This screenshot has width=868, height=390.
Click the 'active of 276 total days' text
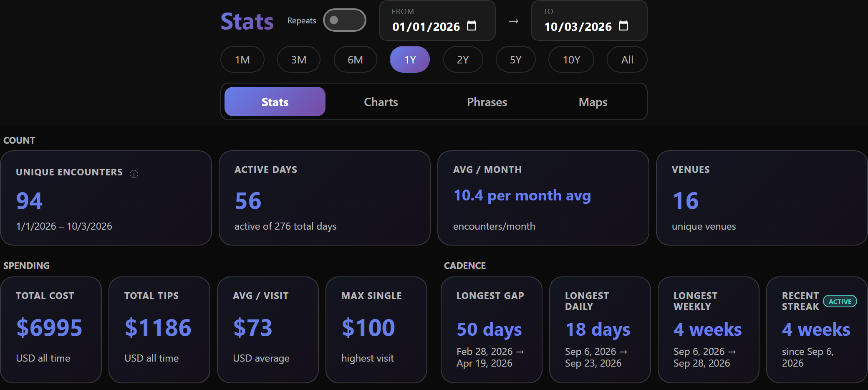tap(285, 226)
